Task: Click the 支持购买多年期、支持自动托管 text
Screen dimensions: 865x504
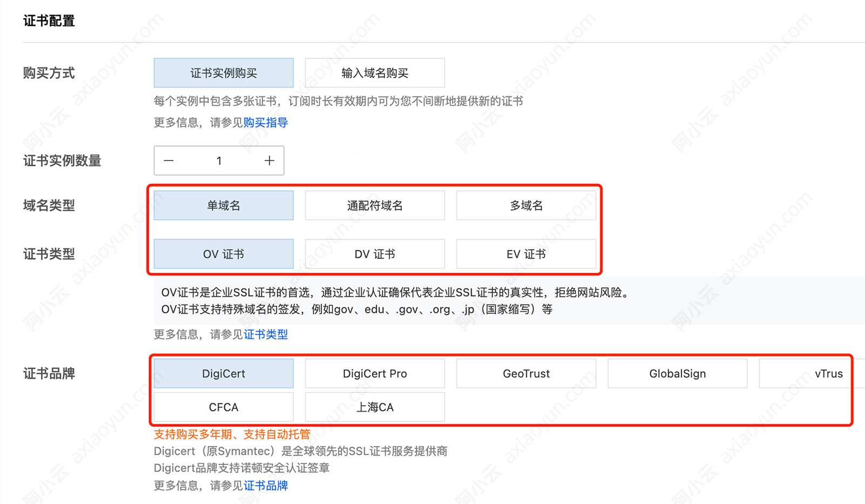Action: (x=232, y=434)
